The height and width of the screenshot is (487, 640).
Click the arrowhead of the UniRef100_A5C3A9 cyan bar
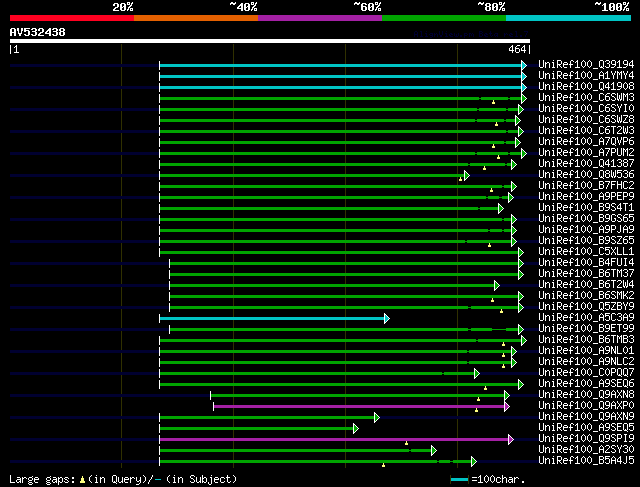click(386, 318)
